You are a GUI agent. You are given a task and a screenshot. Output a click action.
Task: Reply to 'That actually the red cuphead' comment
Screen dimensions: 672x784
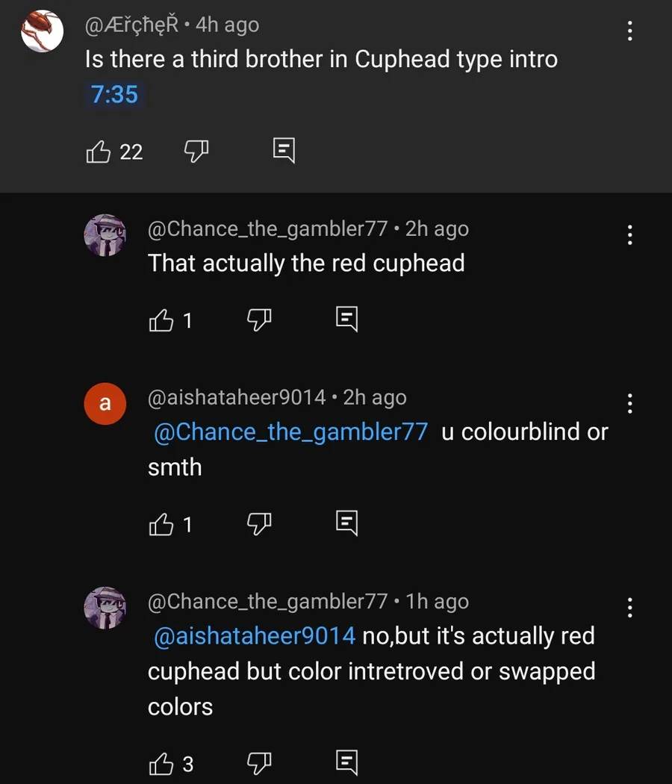click(x=347, y=319)
